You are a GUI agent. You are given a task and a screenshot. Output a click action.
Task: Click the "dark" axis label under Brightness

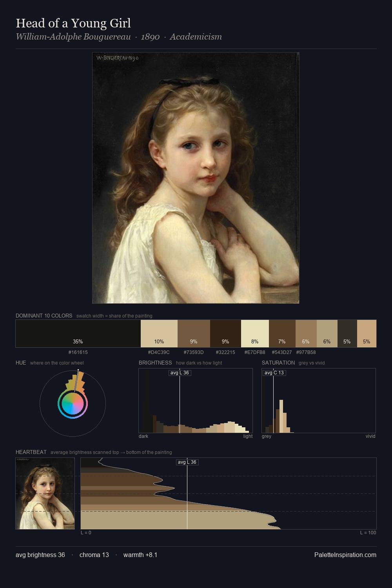[x=143, y=436]
